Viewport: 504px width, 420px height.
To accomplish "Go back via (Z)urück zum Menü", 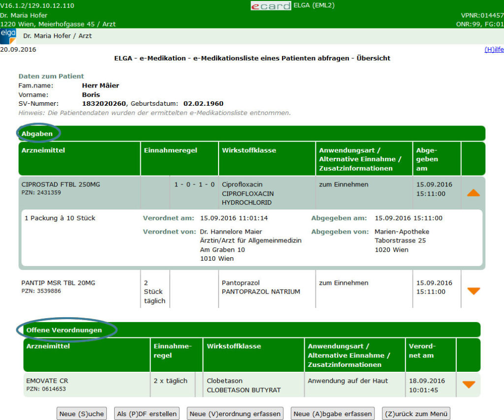I will point(415,414).
